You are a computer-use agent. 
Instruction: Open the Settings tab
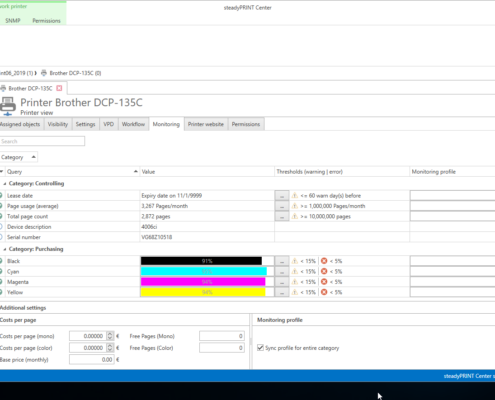(x=85, y=124)
